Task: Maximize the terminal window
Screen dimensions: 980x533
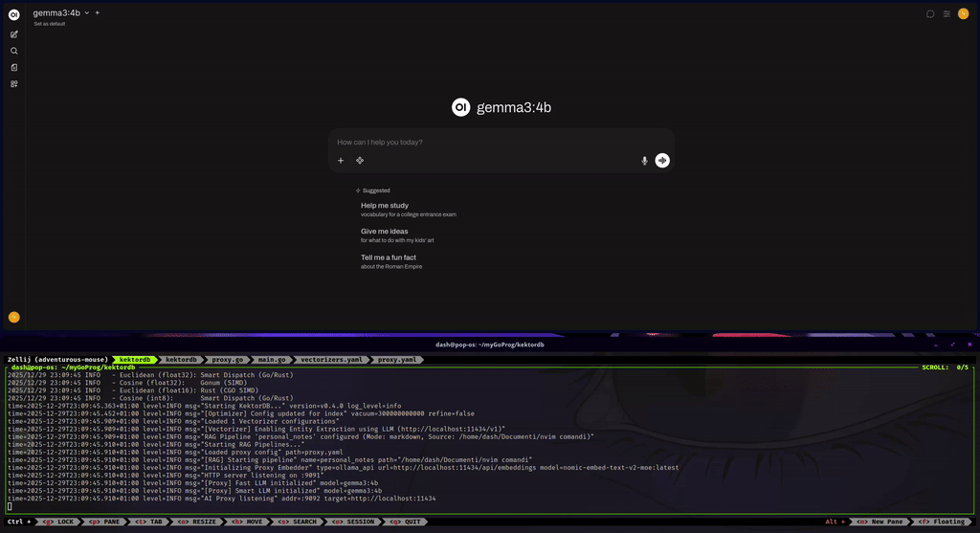Action: point(952,344)
